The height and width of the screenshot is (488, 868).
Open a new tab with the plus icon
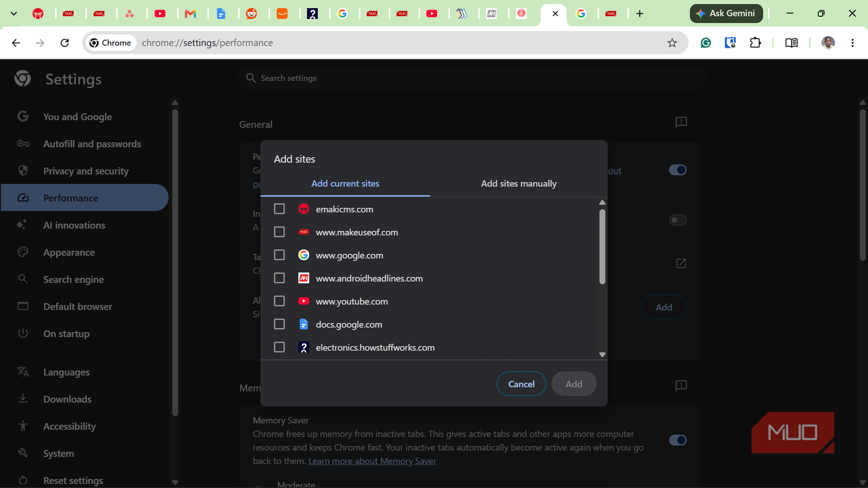pyautogui.click(x=640, y=14)
